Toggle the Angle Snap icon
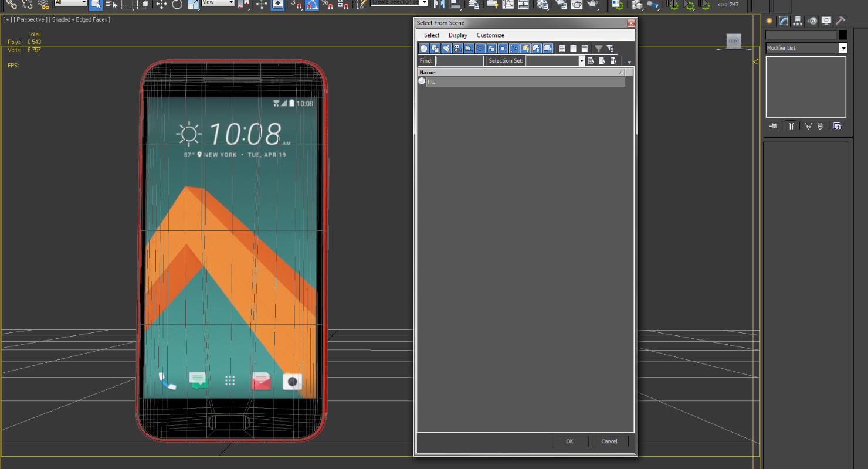This screenshot has width=868, height=469. point(312,5)
